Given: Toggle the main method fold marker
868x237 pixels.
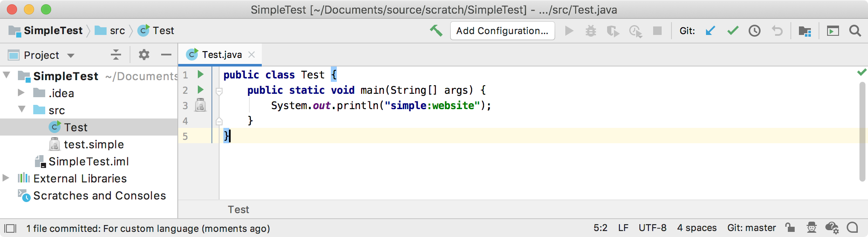Looking at the screenshot, I should 219,91.
